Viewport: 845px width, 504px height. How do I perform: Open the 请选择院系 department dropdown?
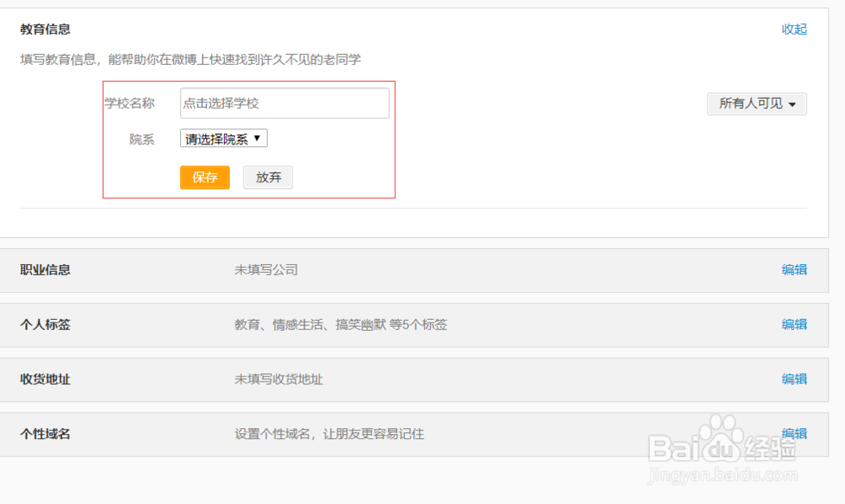(x=224, y=139)
